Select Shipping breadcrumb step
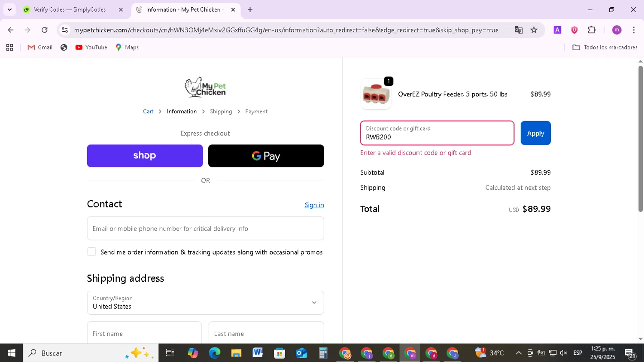The image size is (644, 362). click(221, 111)
